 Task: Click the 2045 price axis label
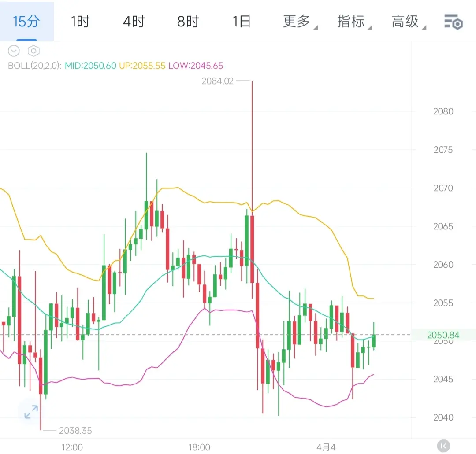443,379
